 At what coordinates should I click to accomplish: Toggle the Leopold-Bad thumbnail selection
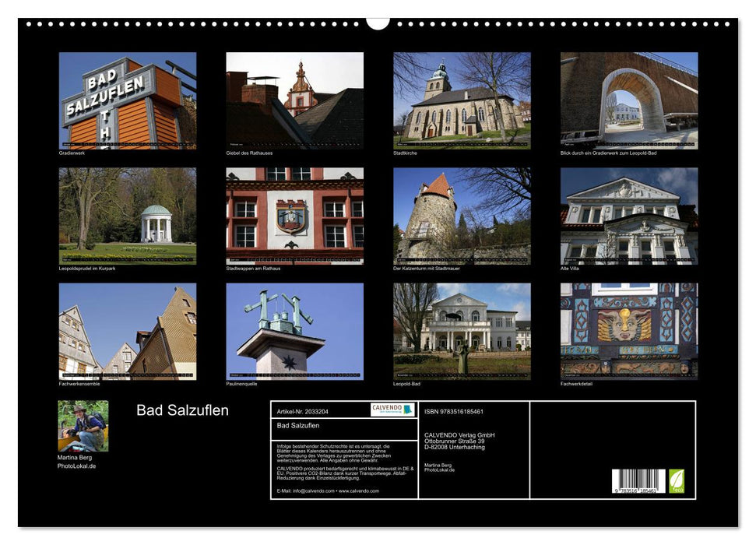(x=463, y=335)
